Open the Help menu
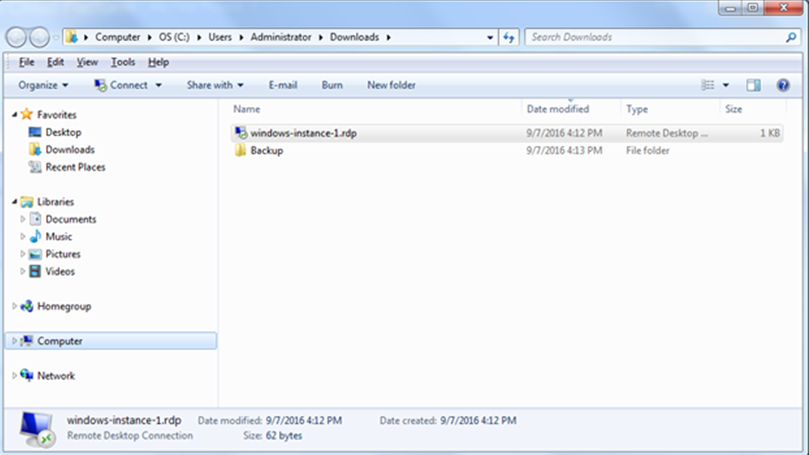This screenshot has width=809, height=455. pos(158,62)
